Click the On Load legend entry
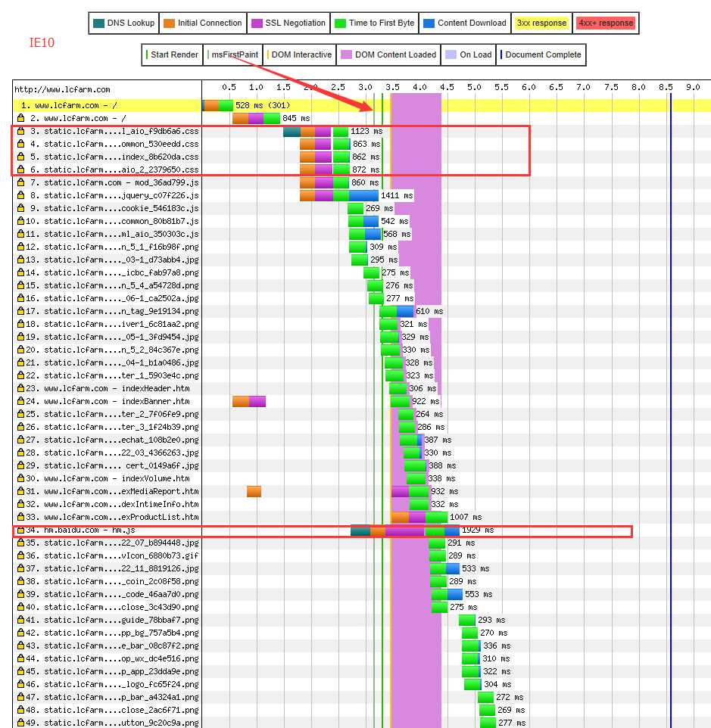 point(468,54)
